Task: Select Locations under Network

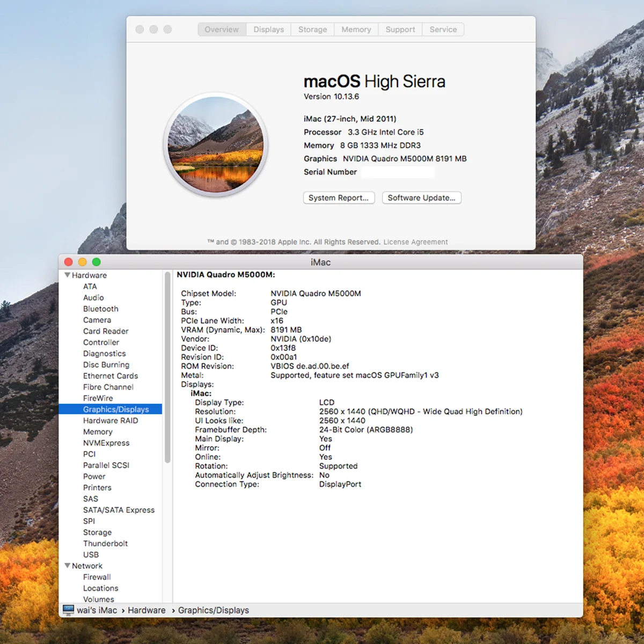Action: click(x=101, y=588)
